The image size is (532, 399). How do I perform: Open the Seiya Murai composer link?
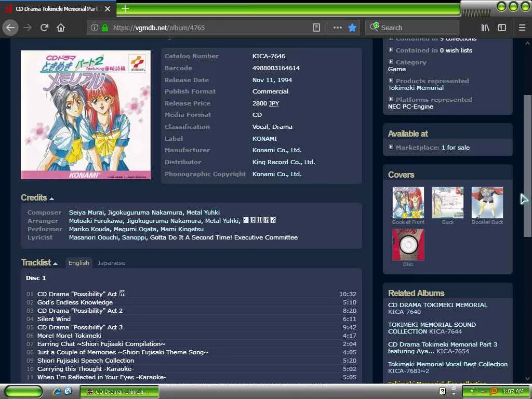click(87, 212)
